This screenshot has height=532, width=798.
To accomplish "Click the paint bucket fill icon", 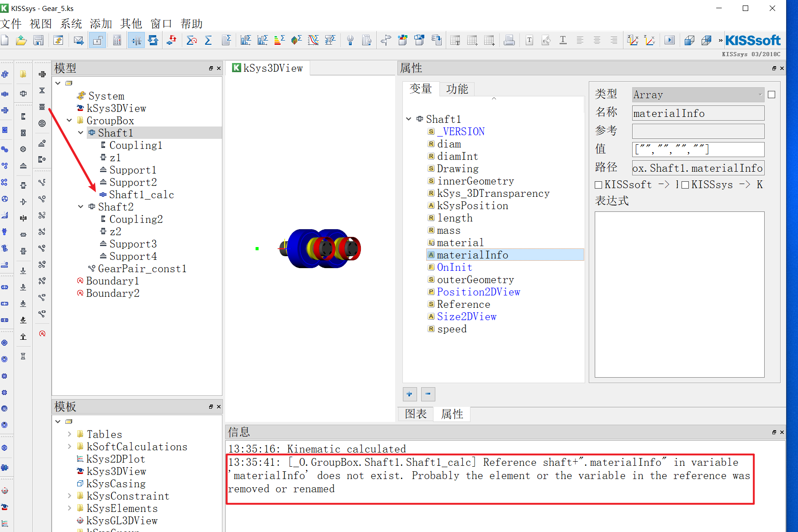I will point(546,40).
